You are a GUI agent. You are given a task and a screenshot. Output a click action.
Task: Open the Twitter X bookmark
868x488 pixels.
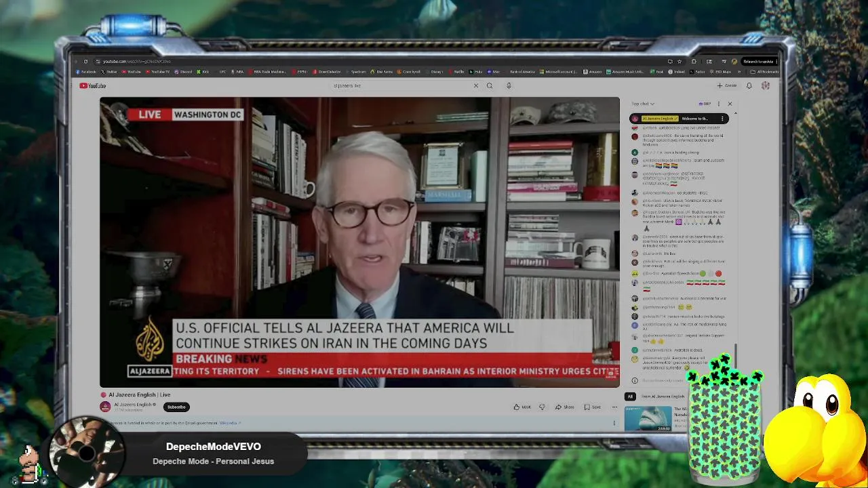tap(110, 72)
